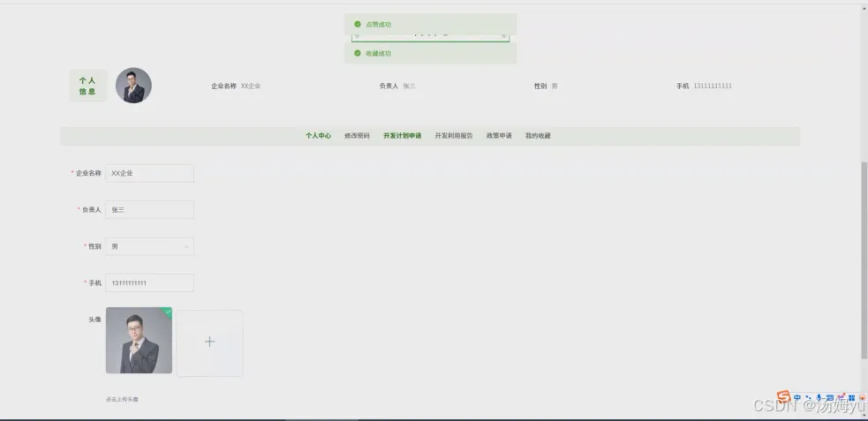Click the green check icon beside 点赞成功
The height and width of the screenshot is (421, 868).
(358, 25)
